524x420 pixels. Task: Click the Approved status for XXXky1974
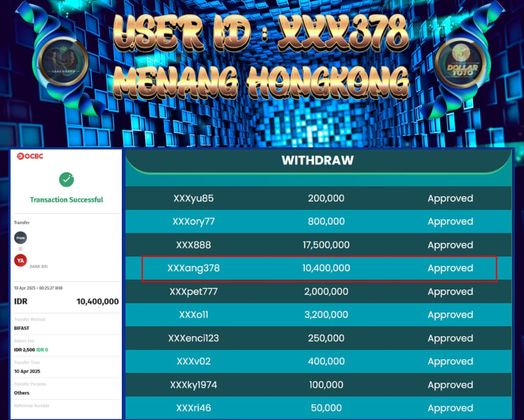coord(450,385)
